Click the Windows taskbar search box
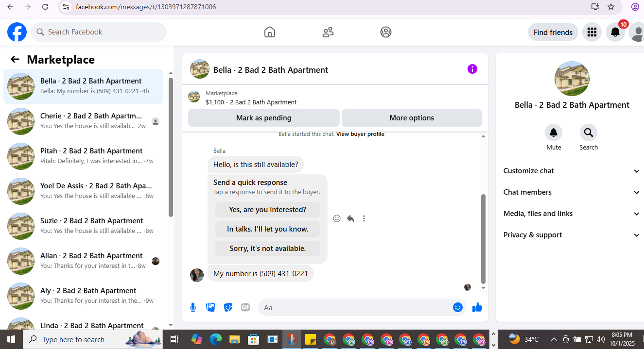Viewport: 644px width, 349px height. pos(92,339)
